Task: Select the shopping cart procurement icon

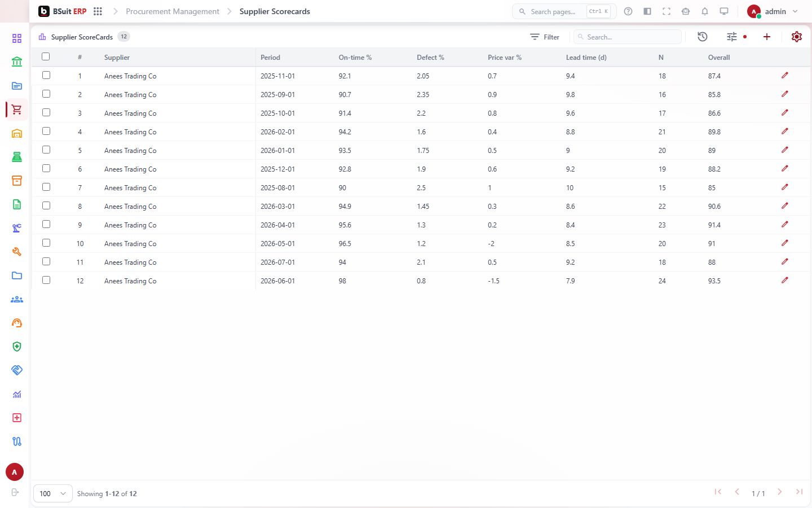Action: [x=17, y=110]
